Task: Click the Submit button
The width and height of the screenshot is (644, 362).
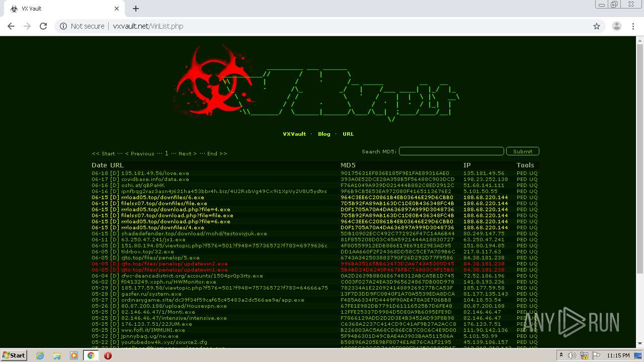Action: (x=523, y=151)
